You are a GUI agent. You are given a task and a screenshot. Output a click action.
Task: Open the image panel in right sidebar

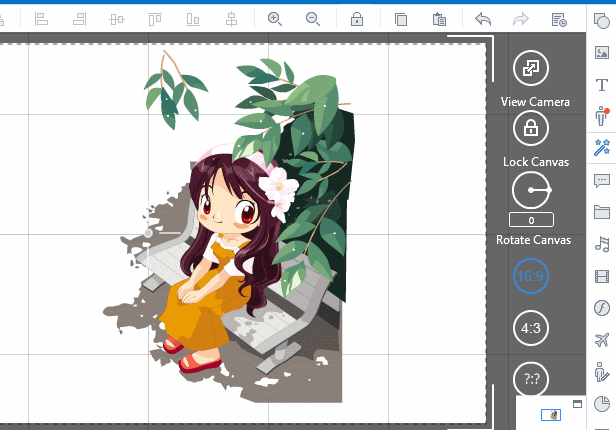coord(602,52)
